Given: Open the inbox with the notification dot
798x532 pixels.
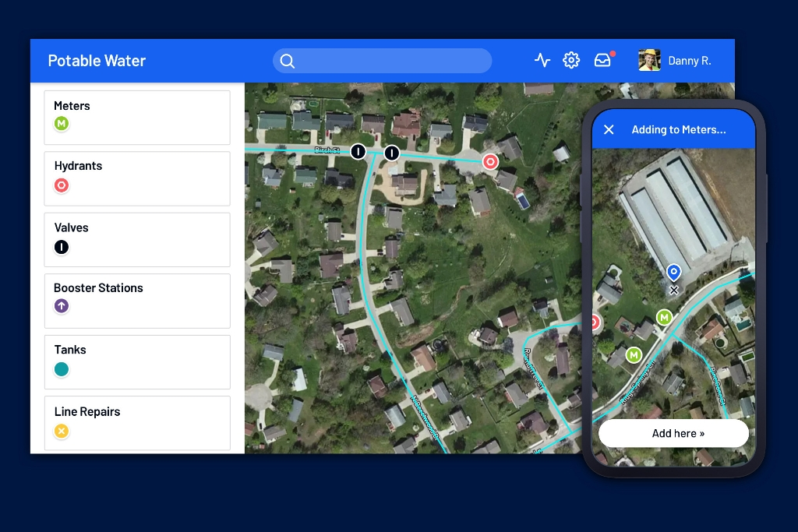Looking at the screenshot, I should click(602, 60).
